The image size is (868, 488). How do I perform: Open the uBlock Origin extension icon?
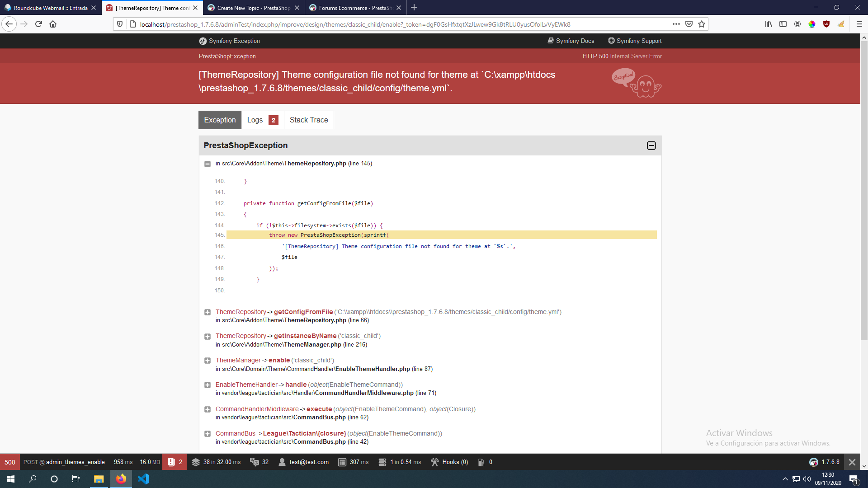[826, 24]
